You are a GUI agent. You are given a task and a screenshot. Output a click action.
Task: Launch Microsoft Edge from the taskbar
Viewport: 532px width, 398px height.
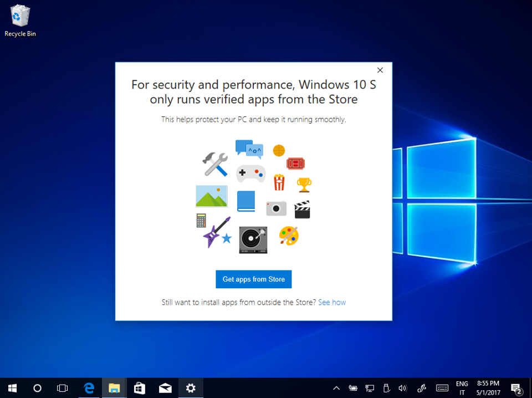89,388
